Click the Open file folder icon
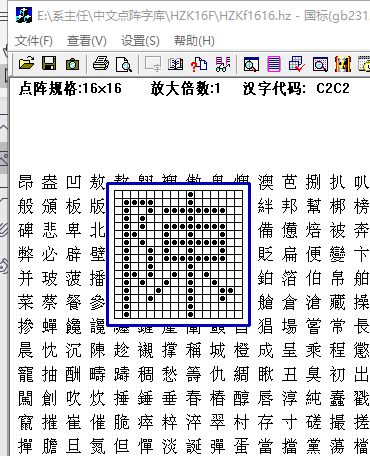Image resolution: width=370 pixels, height=456 pixels. click(x=26, y=63)
